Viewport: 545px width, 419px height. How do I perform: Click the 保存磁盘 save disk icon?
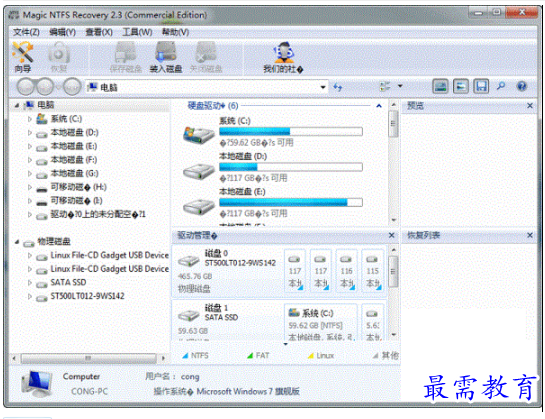[x=125, y=57]
